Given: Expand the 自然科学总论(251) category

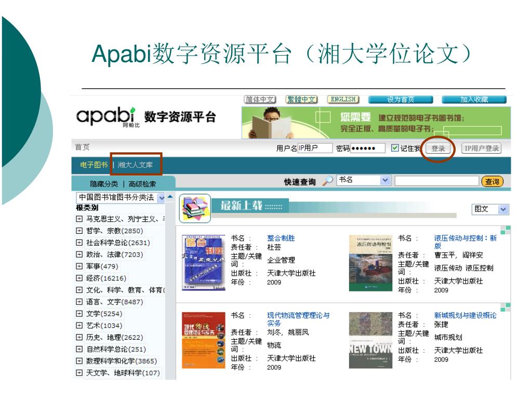Looking at the screenshot, I should tap(79, 349).
